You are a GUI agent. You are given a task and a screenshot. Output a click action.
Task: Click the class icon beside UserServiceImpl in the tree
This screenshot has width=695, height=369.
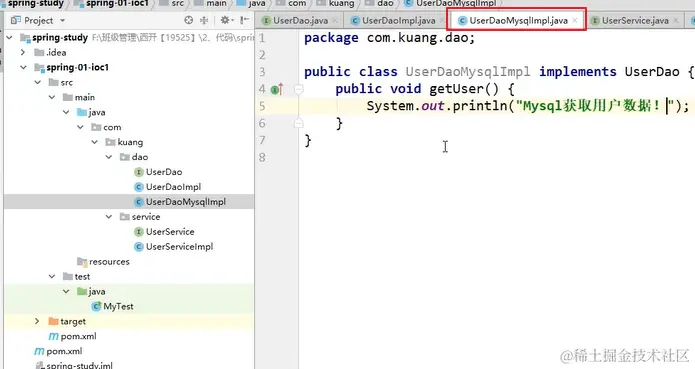tap(139, 247)
